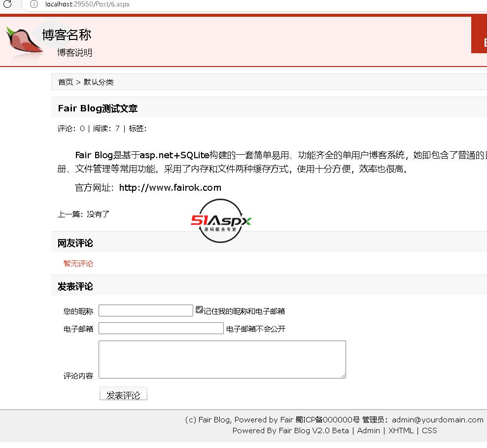
Task: Toggle 记住我的昵称和电子邮箱 checkbox
Action: (x=199, y=310)
